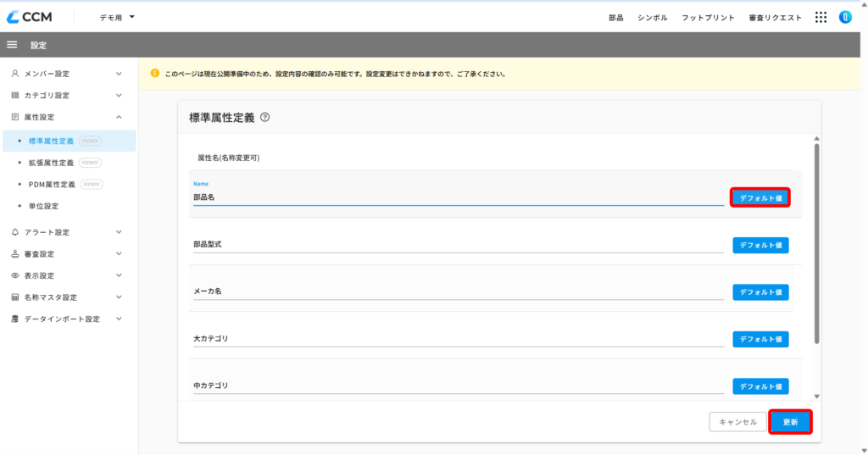Viewport: 868px width, 455px height.
Task: Open the hamburger menu icon
Action: pyautogui.click(x=12, y=45)
